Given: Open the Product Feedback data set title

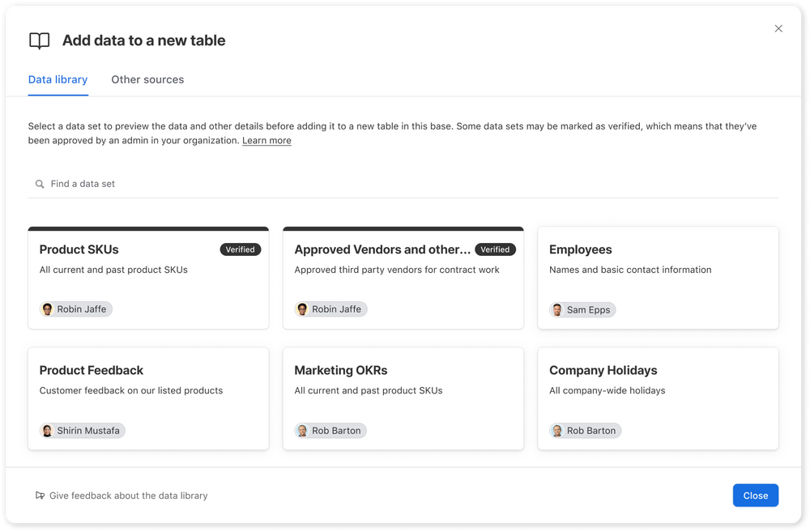Looking at the screenshot, I should (x=92, y=370).
